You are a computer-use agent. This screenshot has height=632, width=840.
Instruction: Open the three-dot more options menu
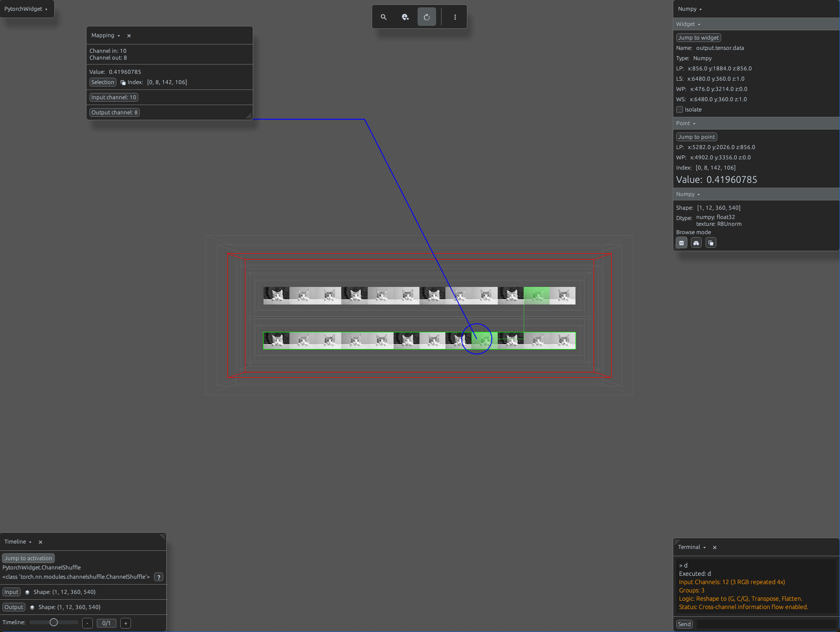(x=455, y=17)
